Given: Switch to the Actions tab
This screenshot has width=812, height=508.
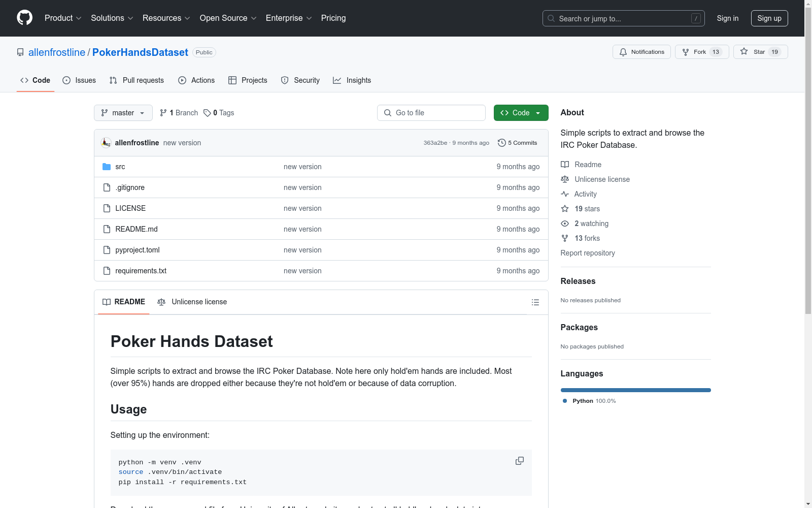Looking at the screenshot, I should (x=196, y=80).
